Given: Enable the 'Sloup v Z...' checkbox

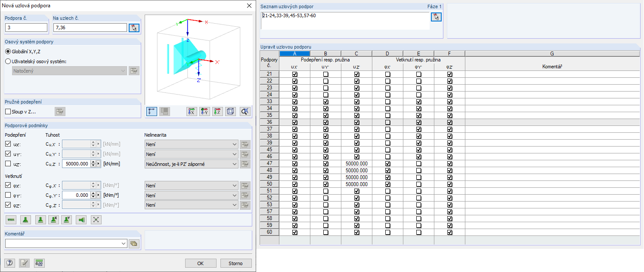Looking at the screenshot, I should coord(8,112).
